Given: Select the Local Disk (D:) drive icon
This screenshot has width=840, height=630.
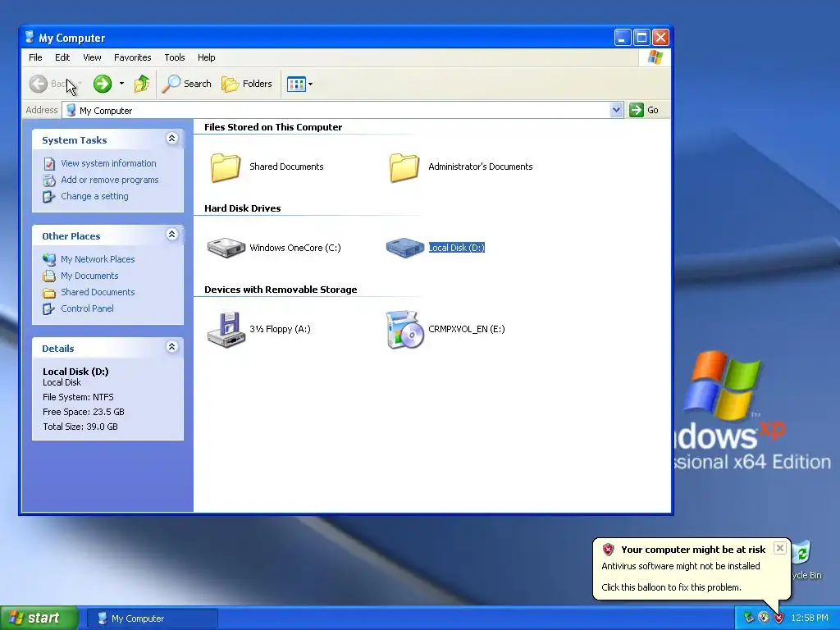Looking at the screenshot, I should (x=405, y=248).
